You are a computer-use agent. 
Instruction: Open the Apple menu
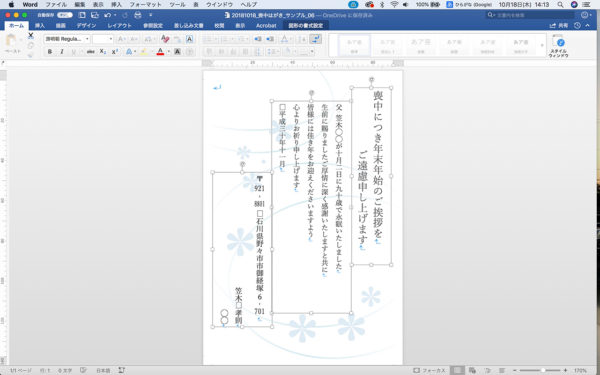[x=11, y=5]
